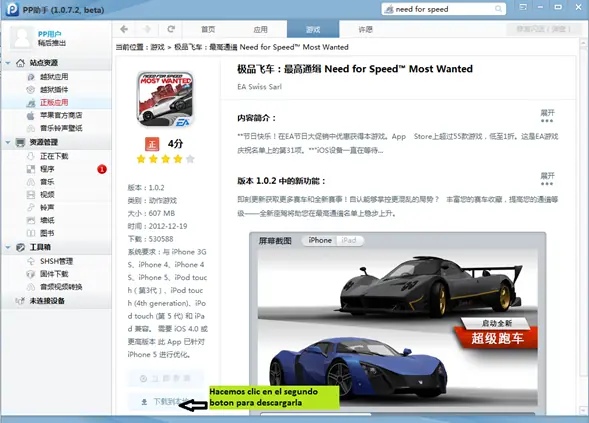
Task: Switch to the 应用 tab
Action: 260,29
